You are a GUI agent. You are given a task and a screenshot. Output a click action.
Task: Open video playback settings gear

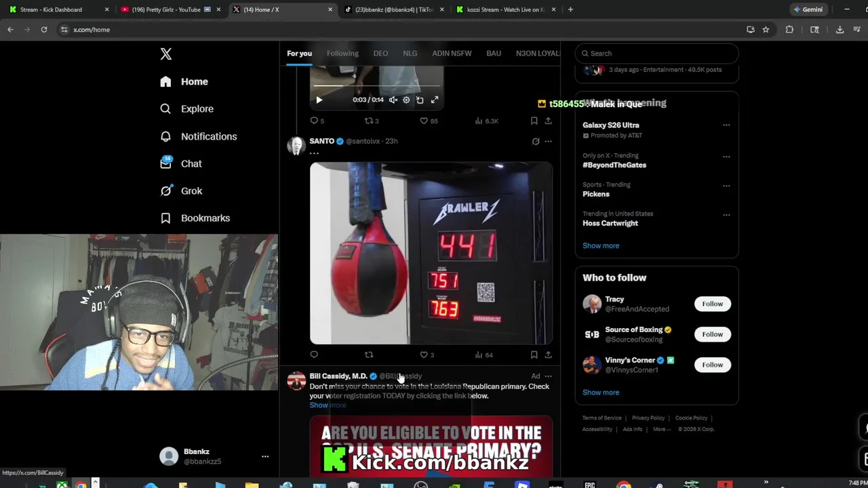coord(406,100)
